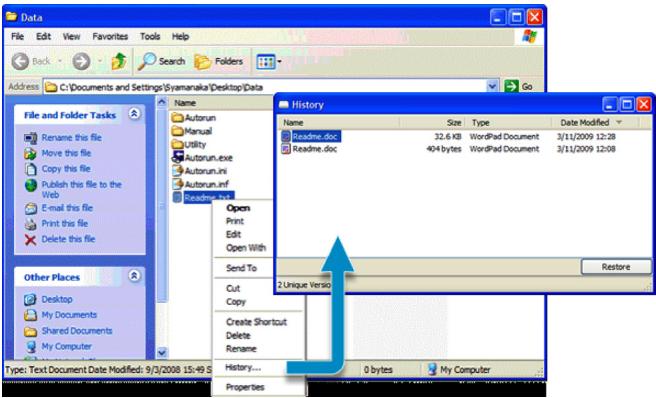Click the Publish to the Web globe icon
Image resolution: width=656 pixels, height=398 pixels.
[x=31, y=185]
